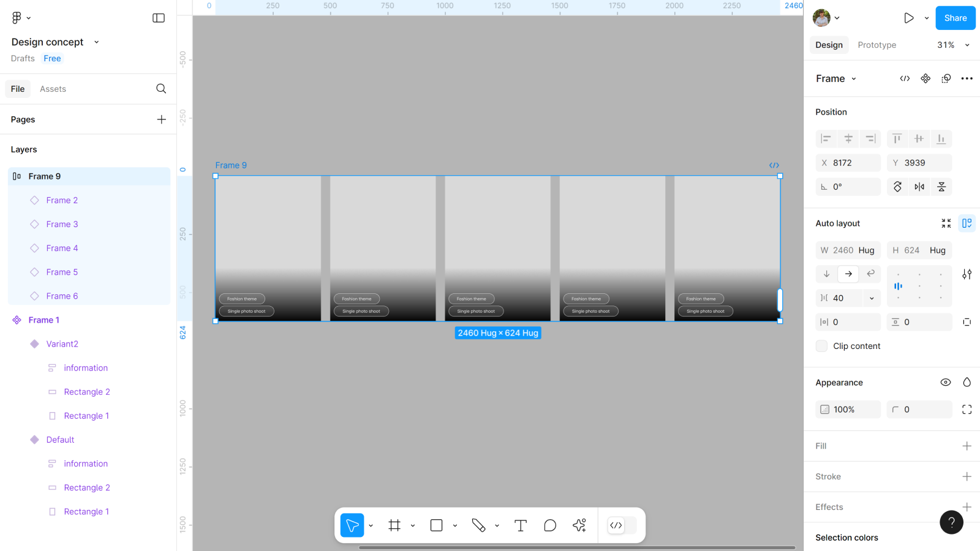Toggle Dev Mode switch in the toolbar
Screen dimensions: 980x551
coord(622,525)
